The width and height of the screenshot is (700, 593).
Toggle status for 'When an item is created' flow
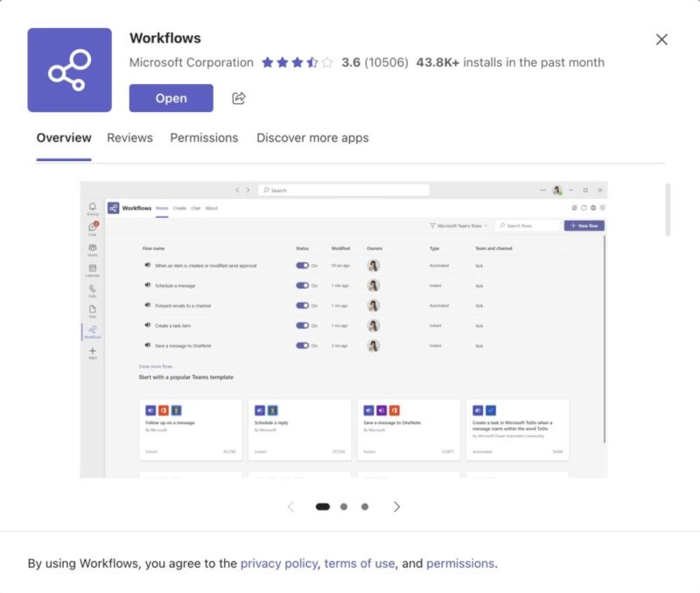[x=302, y=266]
